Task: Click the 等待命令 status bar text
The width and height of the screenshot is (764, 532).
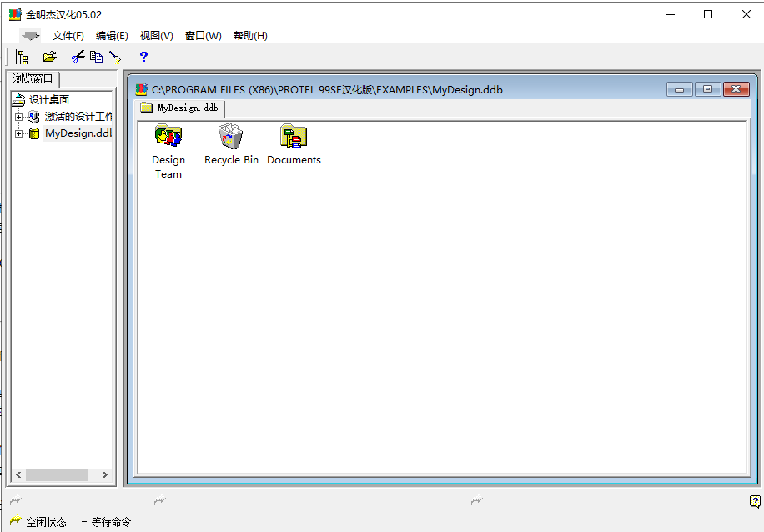Action: tap(111, 522)
